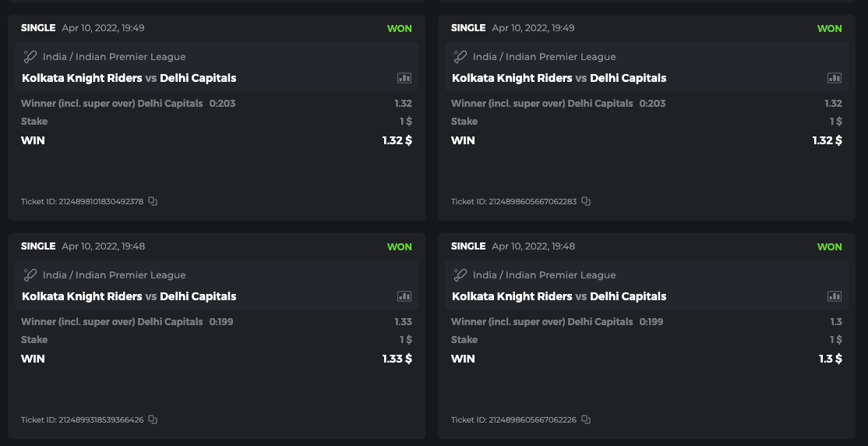
Task: Click cricket sport icon on ticket 062226 card
Action: click(460, 274)
